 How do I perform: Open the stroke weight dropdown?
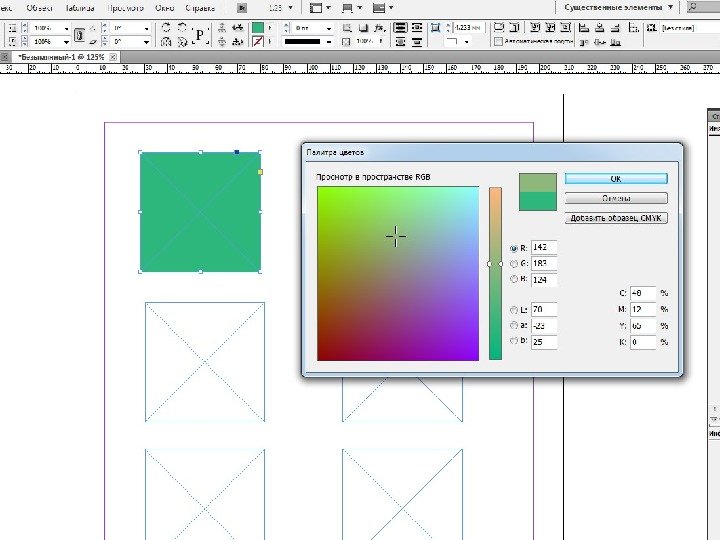329,28
